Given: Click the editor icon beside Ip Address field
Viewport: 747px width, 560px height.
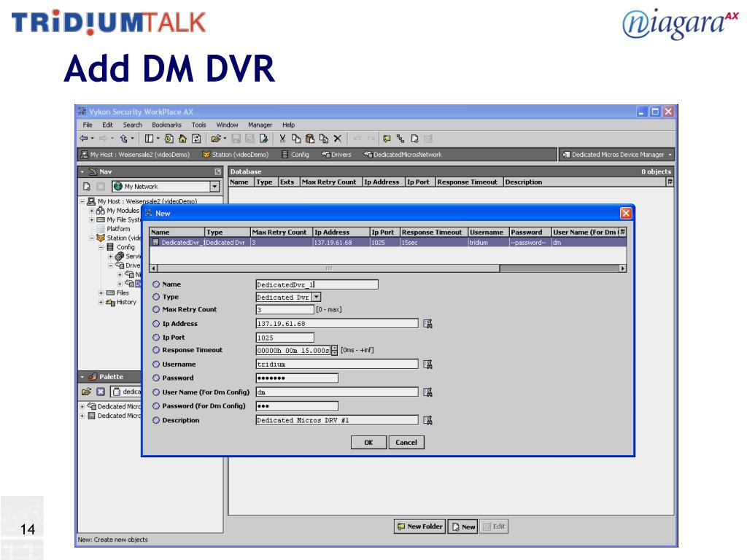Looking at the screenshot, I should tap(427, 324).
